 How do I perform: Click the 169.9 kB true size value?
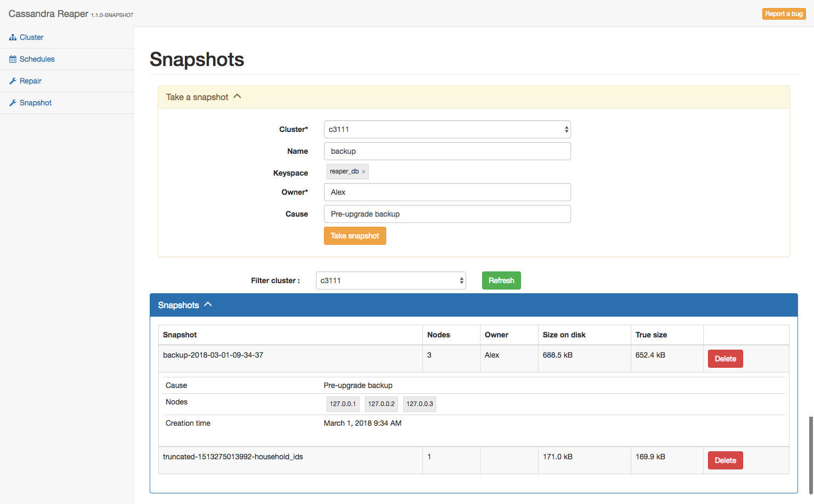click(650, 457)
